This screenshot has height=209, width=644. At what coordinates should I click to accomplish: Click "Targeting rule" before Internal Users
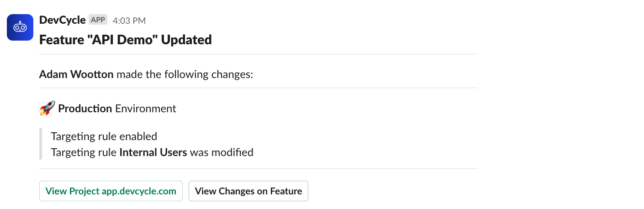(84, 152)
